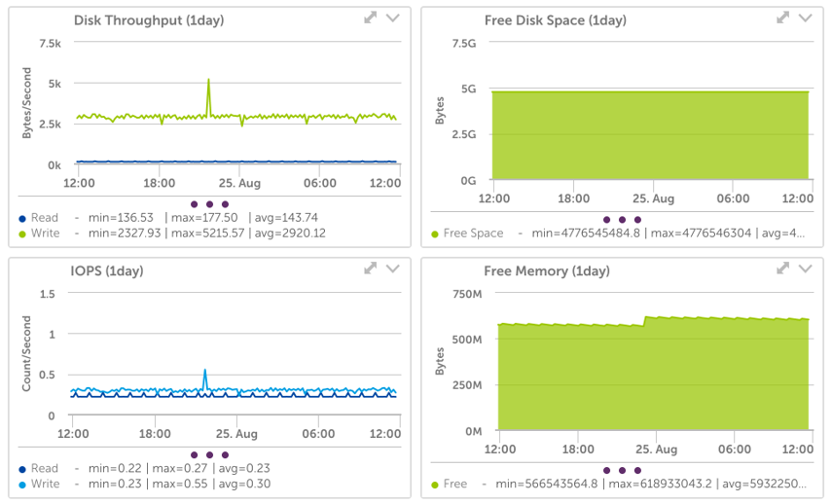Toggle the Write series in Disk Throughput legend
This screenshot has height=504, width=832.
click(x=39, y=234)
